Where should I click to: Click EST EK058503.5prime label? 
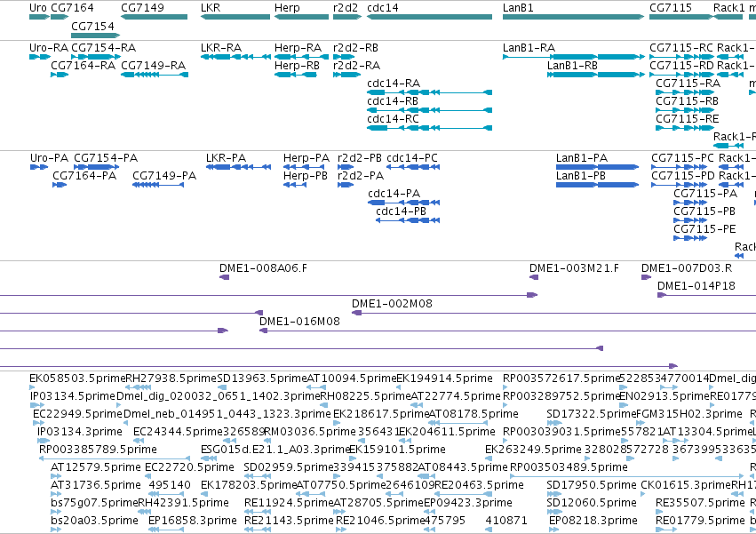click(x=77, y=379)
